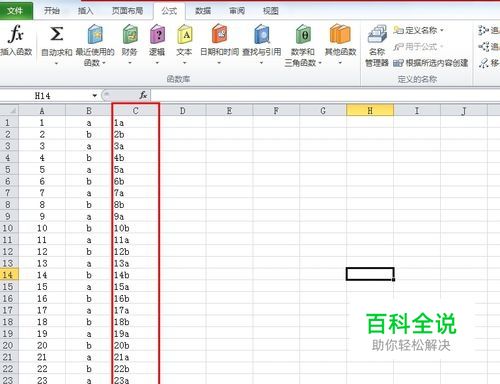Viewport: 500px width, 384px height.
Task: Open the Name Box dropdown arrow
Action: point(95,96)
